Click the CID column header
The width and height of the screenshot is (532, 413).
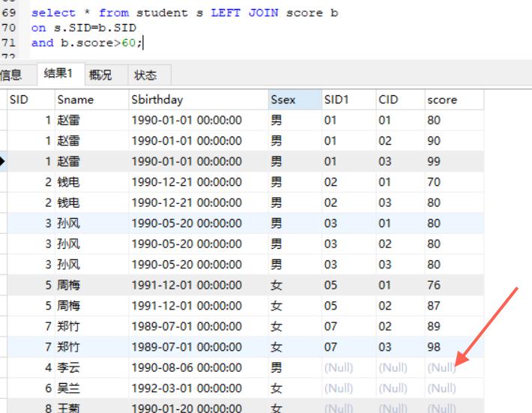point(400,100)
